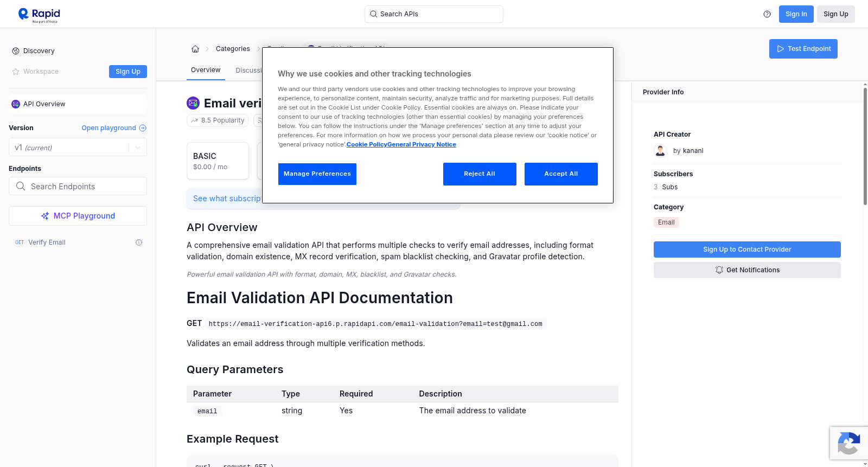Select API Overview in sidebar
The image size is (868, 467).
pos(78,104)
